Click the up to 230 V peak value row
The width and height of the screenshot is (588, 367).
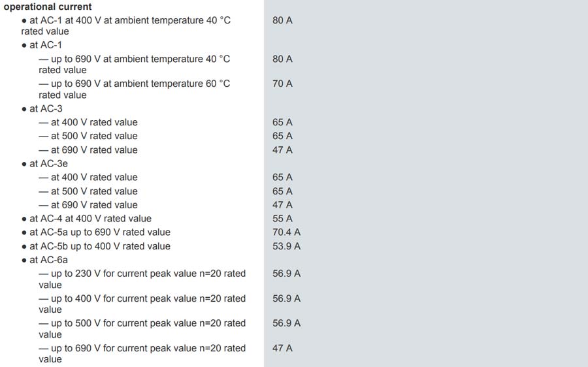pyautogui.click(x=142, y=279)
